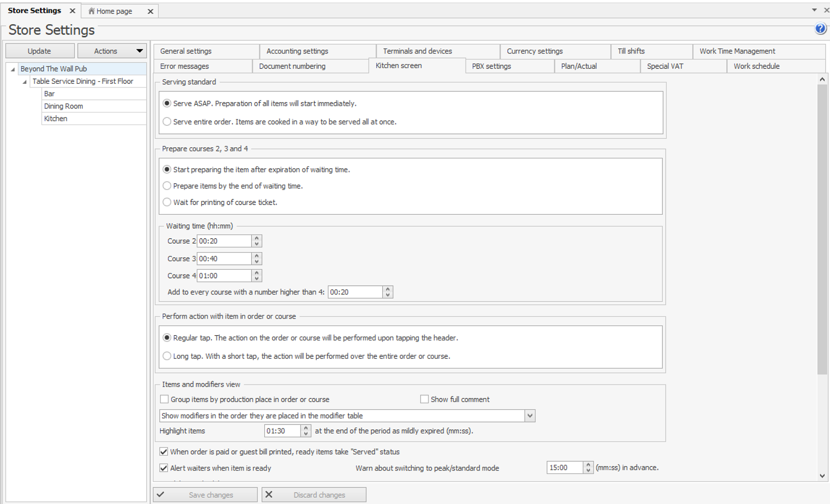Open the tab list arrow at top right
830x504 pixels.
(x=814, y=10)
